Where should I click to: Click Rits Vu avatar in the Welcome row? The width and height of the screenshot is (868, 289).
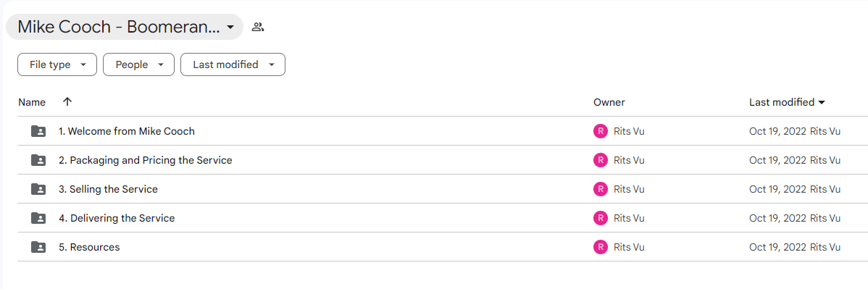[600, 131]
